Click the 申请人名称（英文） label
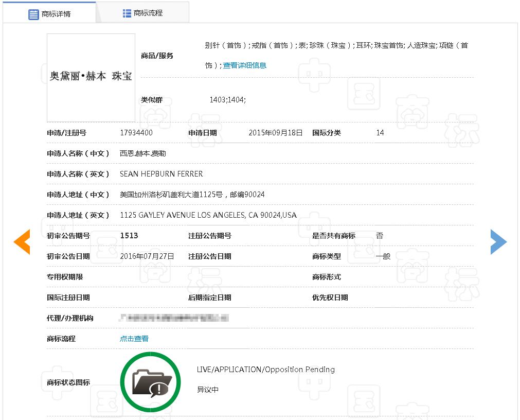This screenshot has width=520, height=420. click(x=78, y=174)
